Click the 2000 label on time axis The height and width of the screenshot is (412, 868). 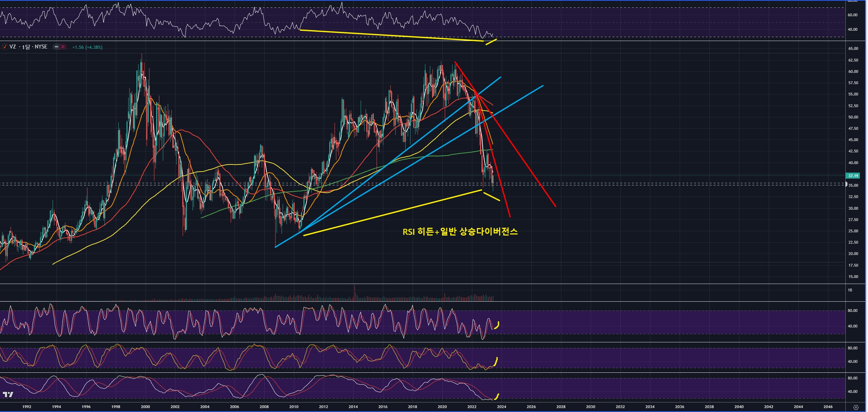click(145, 407)
